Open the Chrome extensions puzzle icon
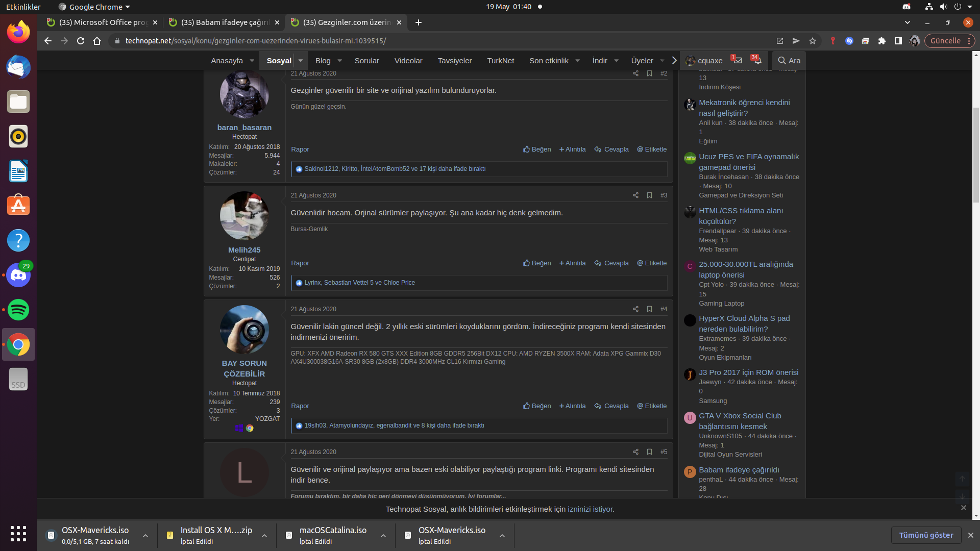Viewport: 980px width, 551px height. [x=881, y=41]
